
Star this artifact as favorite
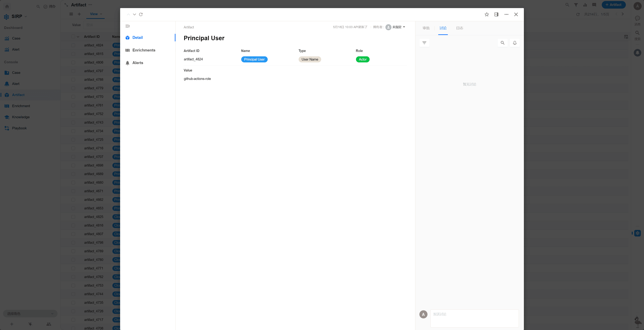pos(487,14)
